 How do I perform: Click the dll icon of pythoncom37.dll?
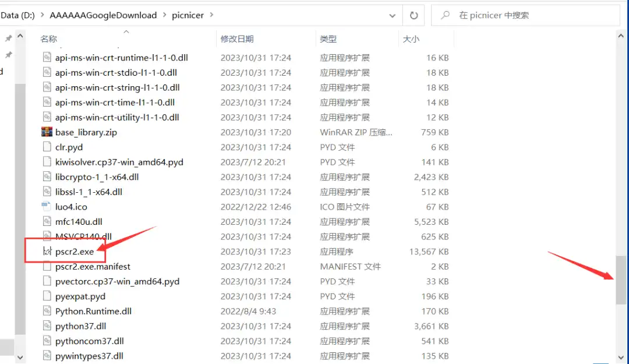click(47, 341)
